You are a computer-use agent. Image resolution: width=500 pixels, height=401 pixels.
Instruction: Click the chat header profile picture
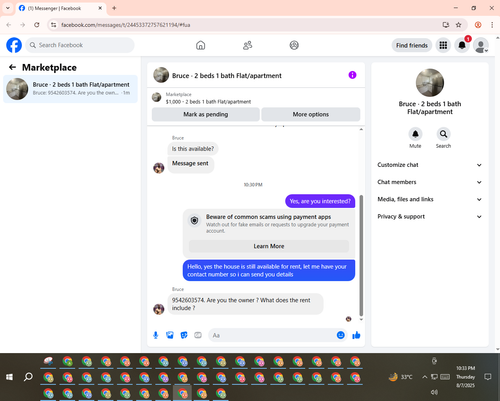[161, 75]
